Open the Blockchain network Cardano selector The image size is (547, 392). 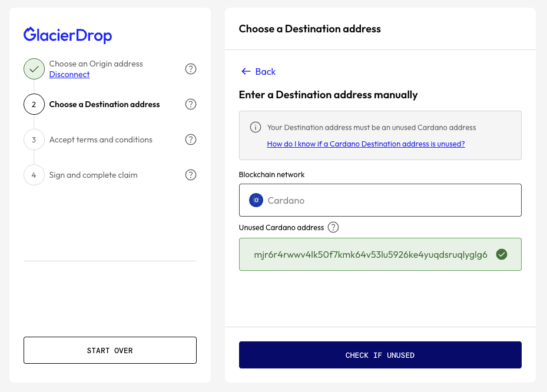click(x=380, y=200)
